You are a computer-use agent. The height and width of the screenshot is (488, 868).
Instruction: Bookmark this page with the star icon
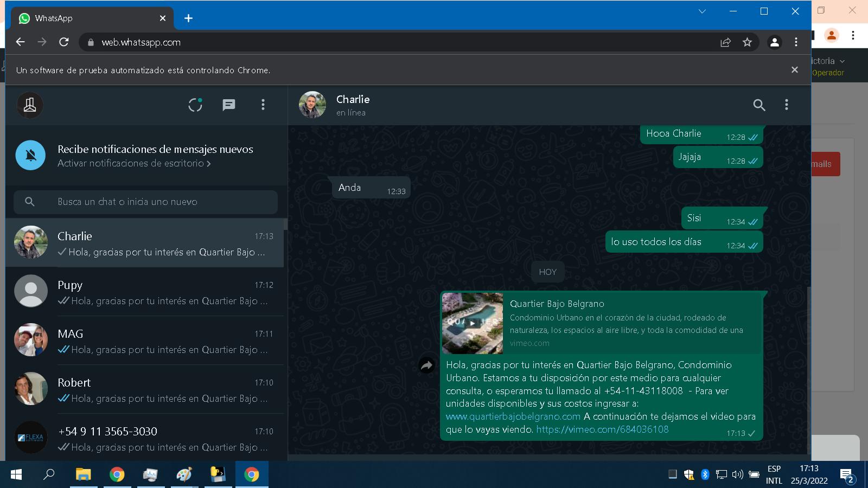[x=748, y=42]
